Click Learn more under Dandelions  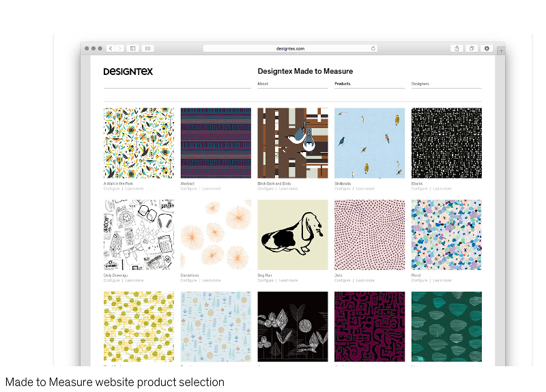click(212, 280)
